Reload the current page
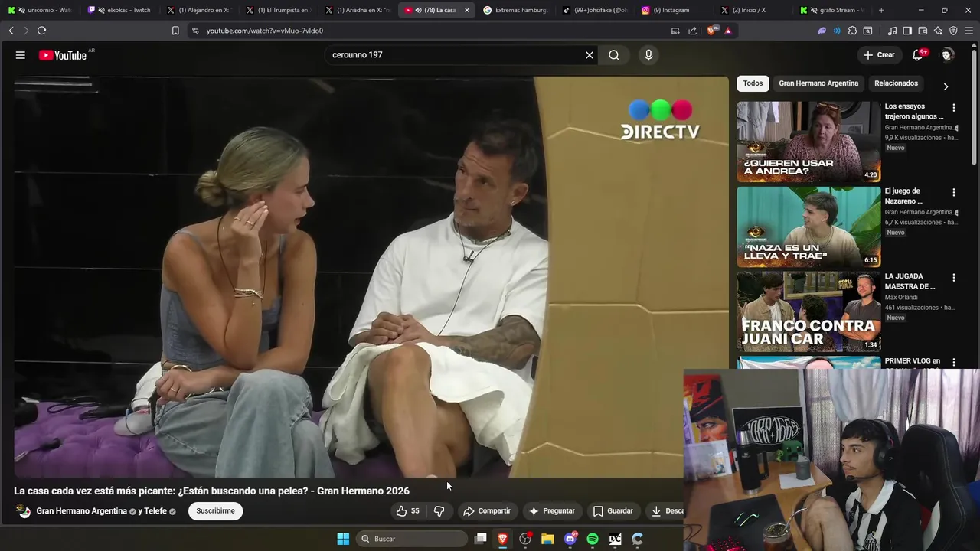980x551 pixels. (41, 31)
